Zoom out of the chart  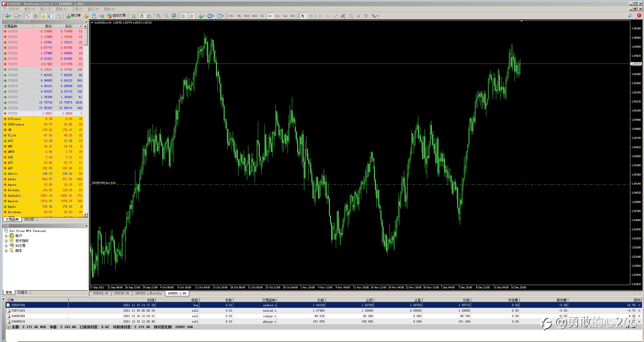coord(166,16)
